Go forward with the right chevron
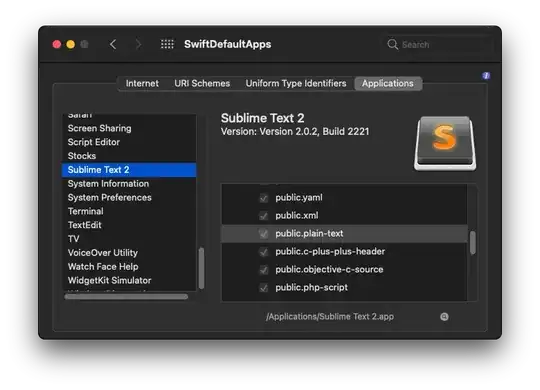This screenshot has width=540, height=390. (x=138, y=44)
